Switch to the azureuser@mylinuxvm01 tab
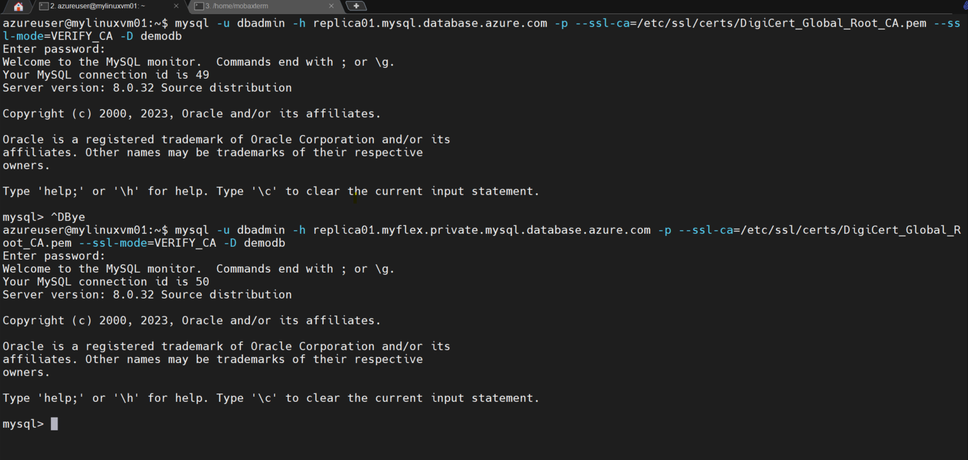 [x=100, y=6]
